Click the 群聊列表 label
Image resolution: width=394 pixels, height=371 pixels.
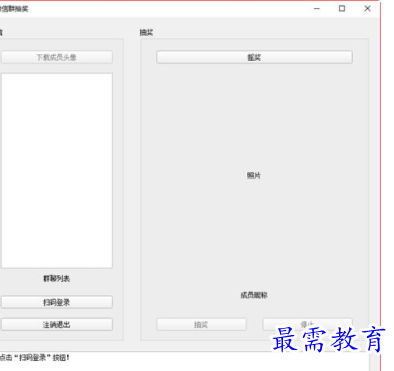pos(56,278)
